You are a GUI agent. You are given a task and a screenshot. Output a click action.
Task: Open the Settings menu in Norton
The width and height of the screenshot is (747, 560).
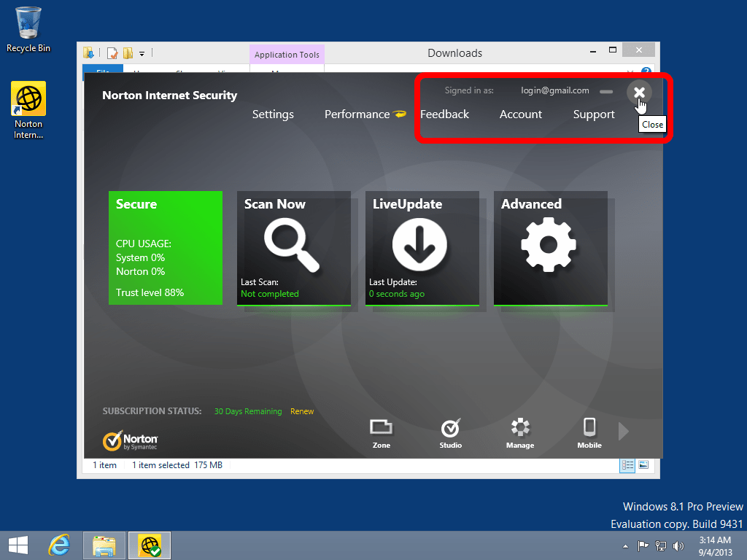(x=273, y=114)
